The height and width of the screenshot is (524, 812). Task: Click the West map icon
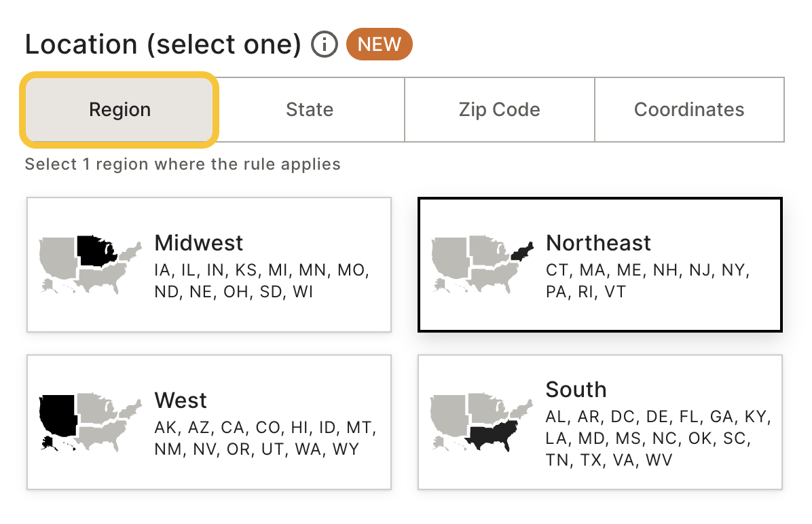coord(90,422)
